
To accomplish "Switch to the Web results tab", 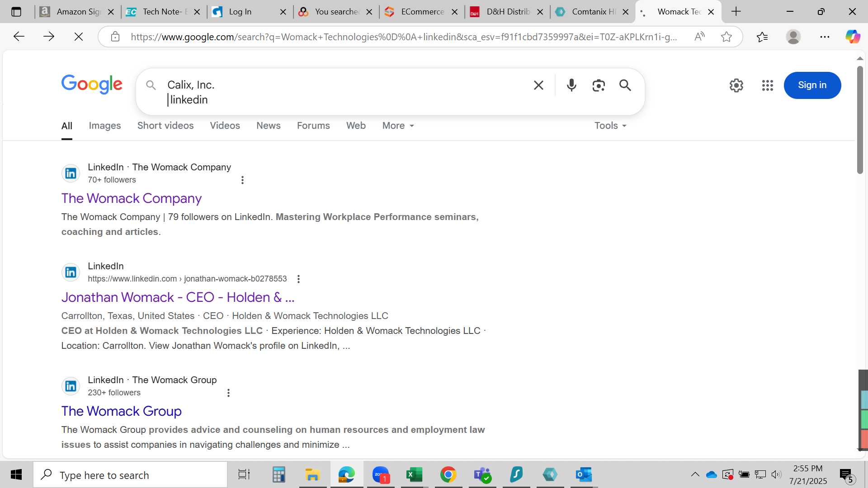I will pyautogui.click(x=356, y=126).
